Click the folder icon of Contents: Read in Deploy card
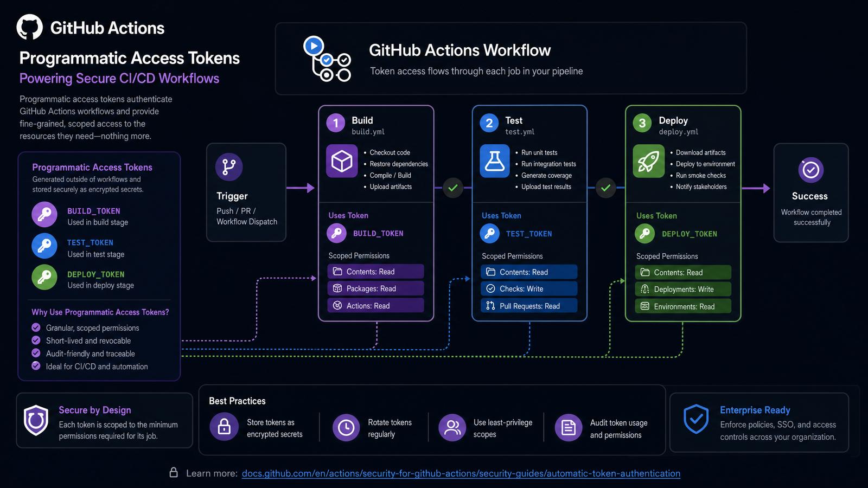Image resolution: width=868 pixels, height=488 pixels. click(x=645, y=272)
